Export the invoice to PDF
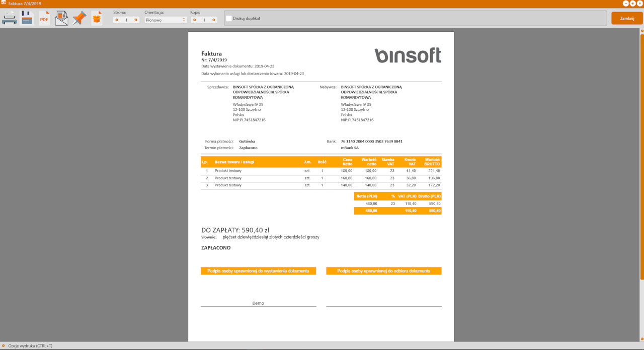This screenshot has width=644, height=350. coord(44,18)
